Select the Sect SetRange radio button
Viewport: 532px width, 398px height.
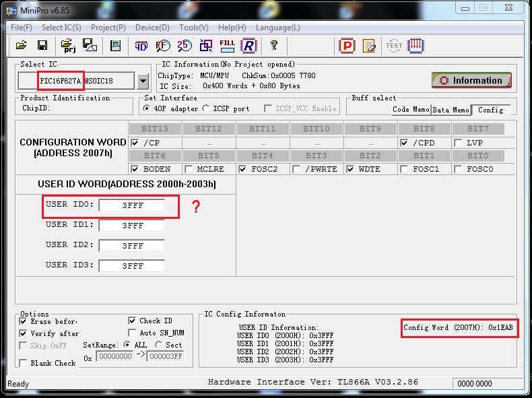158,345
